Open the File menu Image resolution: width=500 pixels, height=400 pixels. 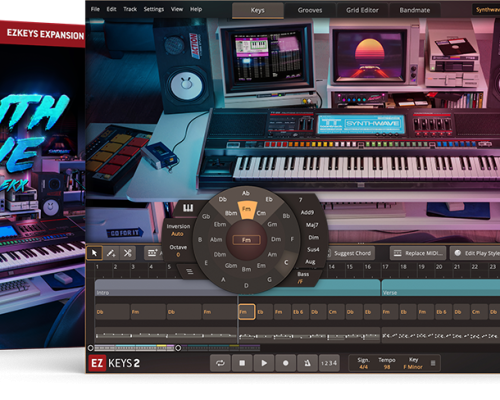tap(95, 9)
